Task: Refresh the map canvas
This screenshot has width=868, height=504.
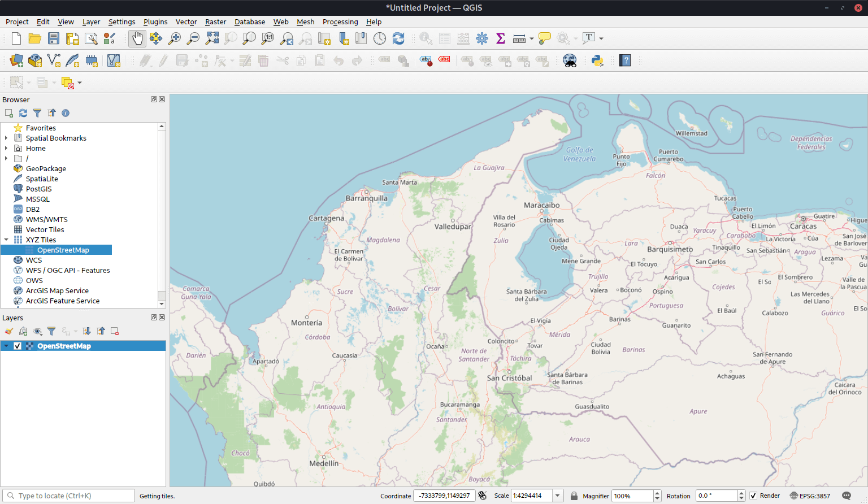Action: [x=398, y=38]
